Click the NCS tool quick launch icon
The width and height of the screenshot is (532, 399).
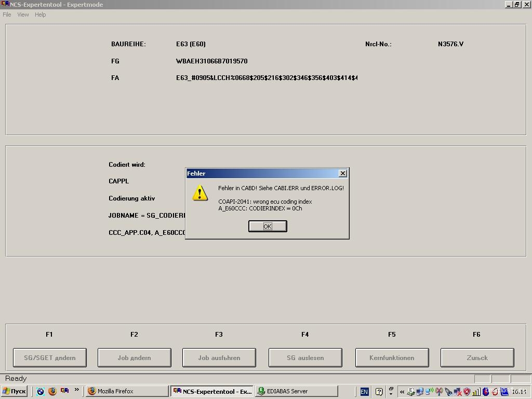(x=64, y=391)
